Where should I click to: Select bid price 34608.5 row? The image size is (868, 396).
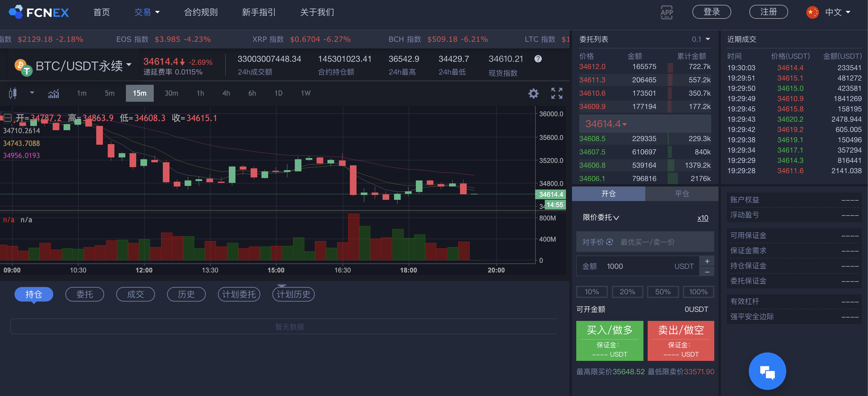click(x=645, y=139)
